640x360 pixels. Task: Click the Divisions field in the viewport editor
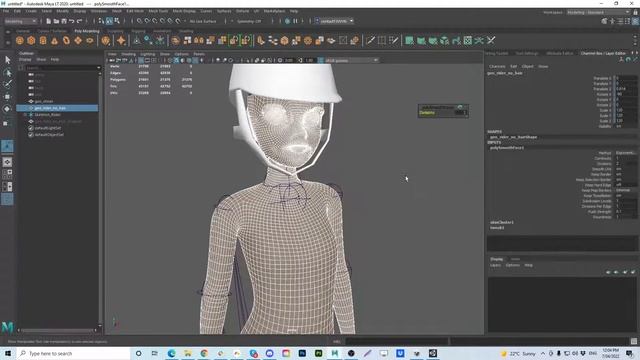(461, 113)
